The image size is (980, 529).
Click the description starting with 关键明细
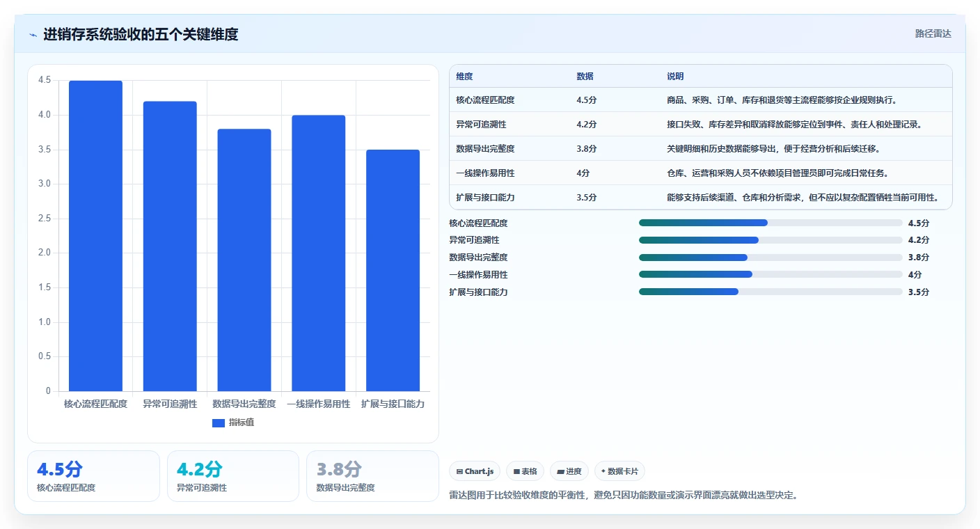pyautogui.click(x=773, y=149)
